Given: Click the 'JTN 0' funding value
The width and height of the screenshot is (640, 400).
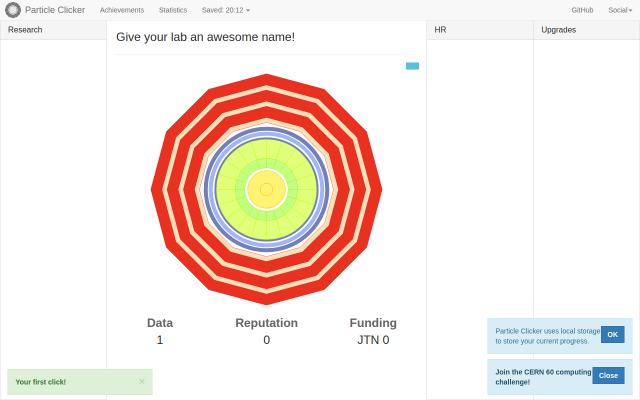Looking at the screenshot, I should 373,340.
